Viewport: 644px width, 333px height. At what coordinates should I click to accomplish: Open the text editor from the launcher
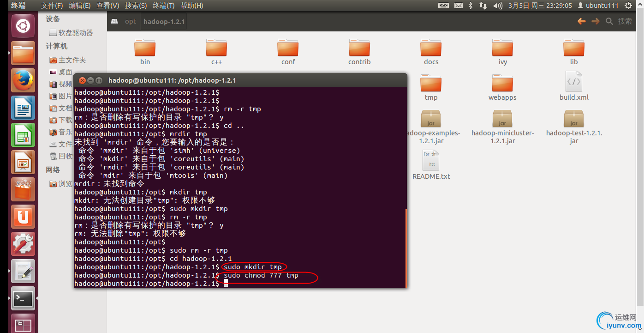click(23, 271)
